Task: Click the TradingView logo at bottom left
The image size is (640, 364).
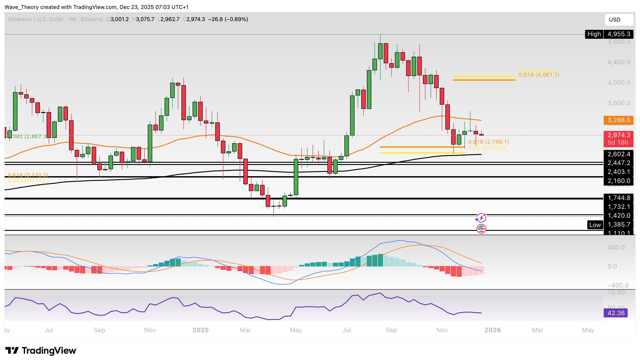Action: 41,351
